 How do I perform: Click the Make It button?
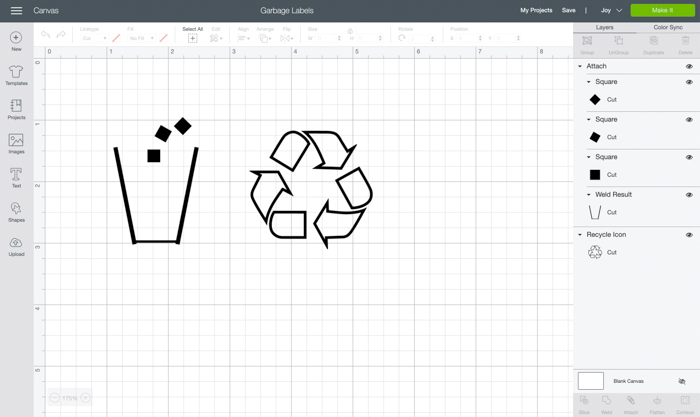(662, 10)
